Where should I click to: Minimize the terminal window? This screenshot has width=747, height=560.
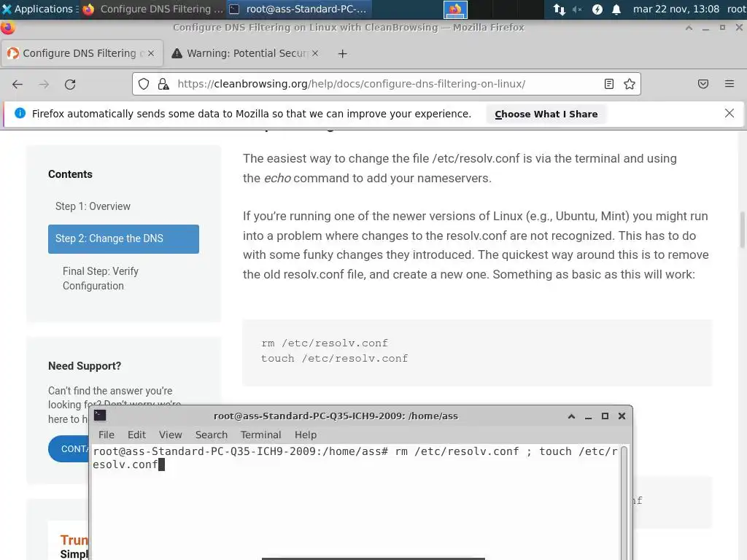pos(589,416)
